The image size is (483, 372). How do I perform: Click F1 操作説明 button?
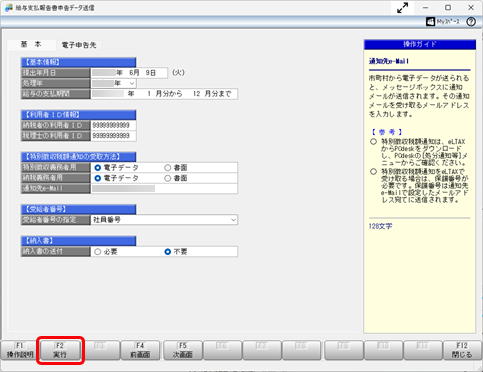(x=20, y=350)
